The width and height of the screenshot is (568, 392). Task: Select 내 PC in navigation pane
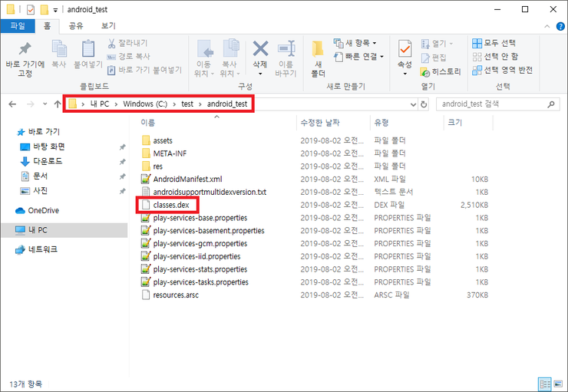pos(38,230)
